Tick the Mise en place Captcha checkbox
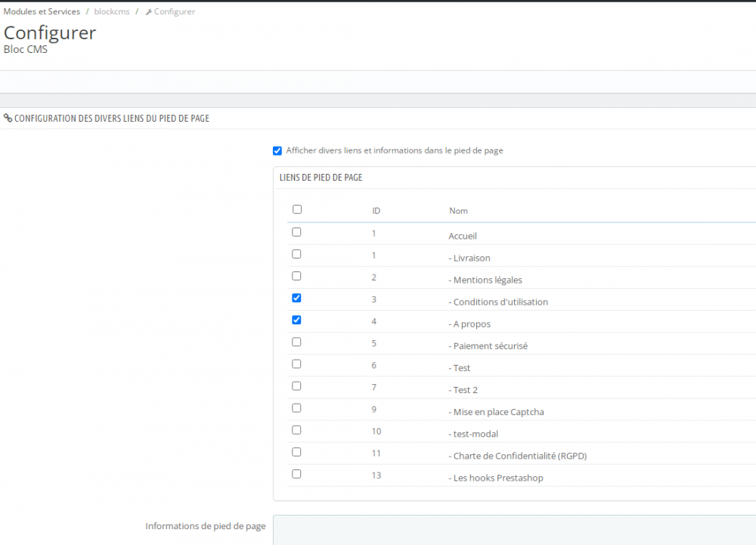 click(x=296, y=407)
